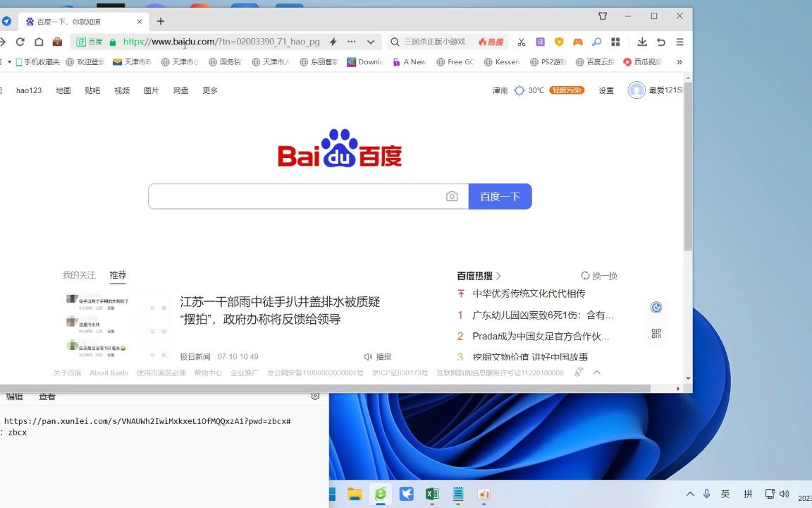This screenshot has height=508, width=812.
Task: Click the address bar URL field
Action: pyautogui.click(x=221, y=42)
